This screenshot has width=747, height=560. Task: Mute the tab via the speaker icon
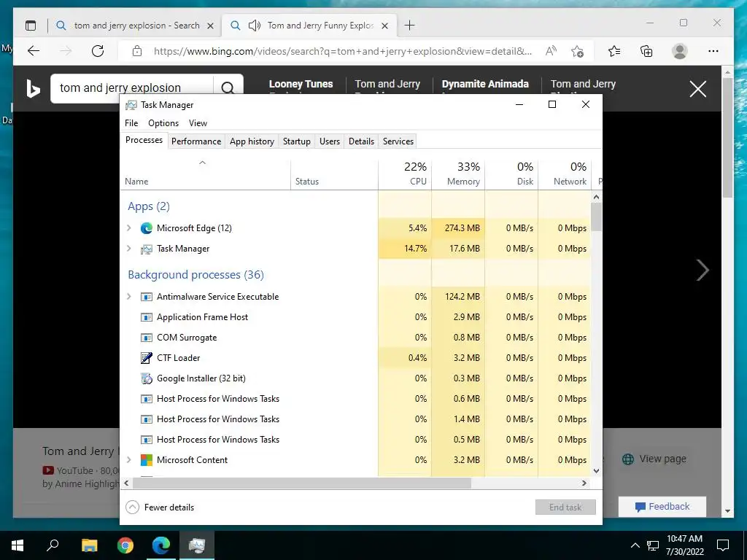[x=255, y=26]
